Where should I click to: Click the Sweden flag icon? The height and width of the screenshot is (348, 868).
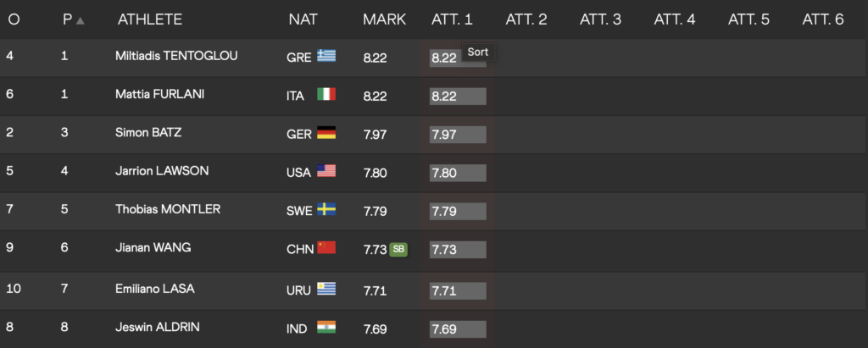pos(326,209)
